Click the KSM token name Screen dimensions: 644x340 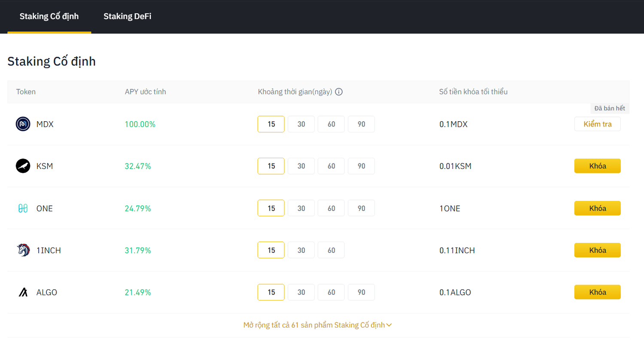click(45, 166)
